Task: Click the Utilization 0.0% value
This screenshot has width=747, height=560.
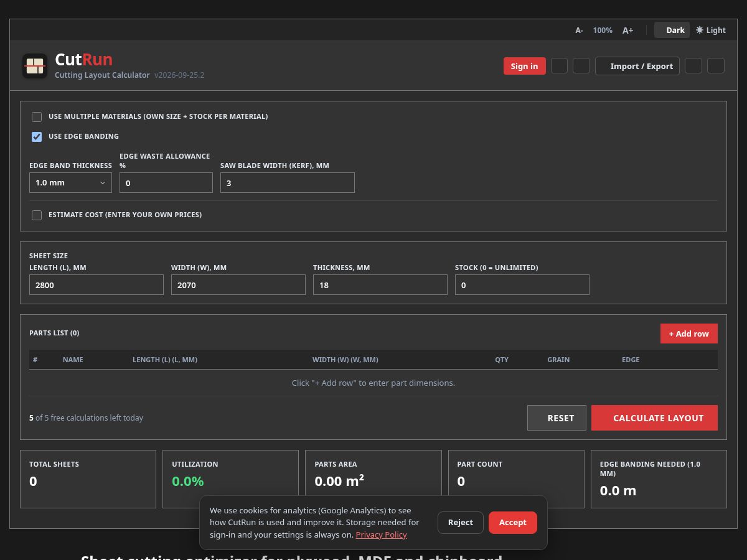Action: (x=188, y=481)
